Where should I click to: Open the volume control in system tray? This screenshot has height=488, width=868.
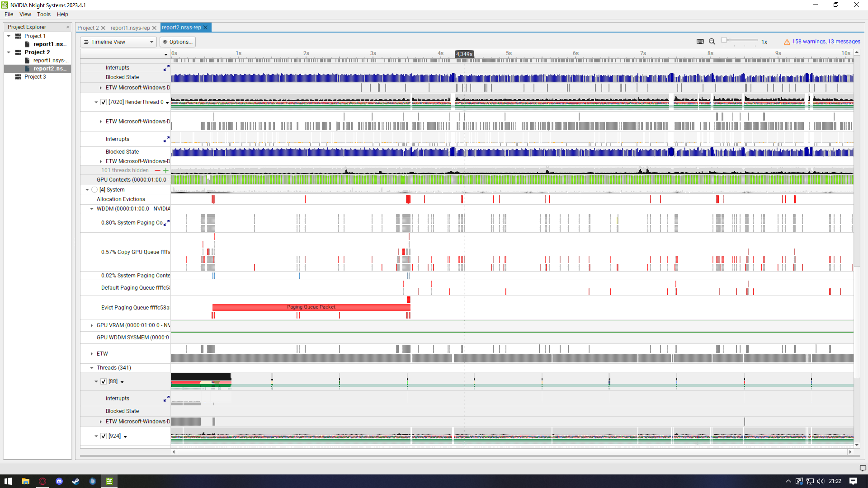click(x=821, y=481)
